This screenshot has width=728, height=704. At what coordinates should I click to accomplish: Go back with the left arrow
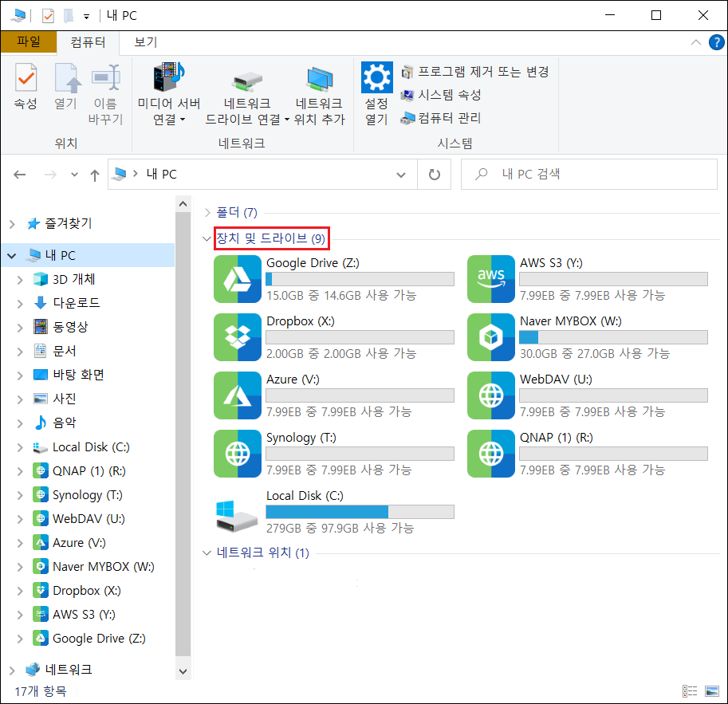point(19,175)
